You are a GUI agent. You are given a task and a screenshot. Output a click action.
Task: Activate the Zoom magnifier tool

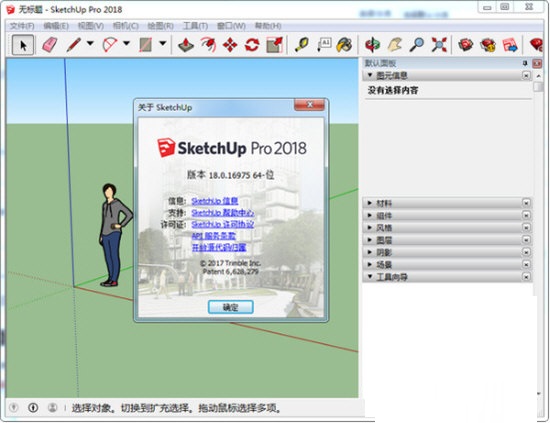417,45
